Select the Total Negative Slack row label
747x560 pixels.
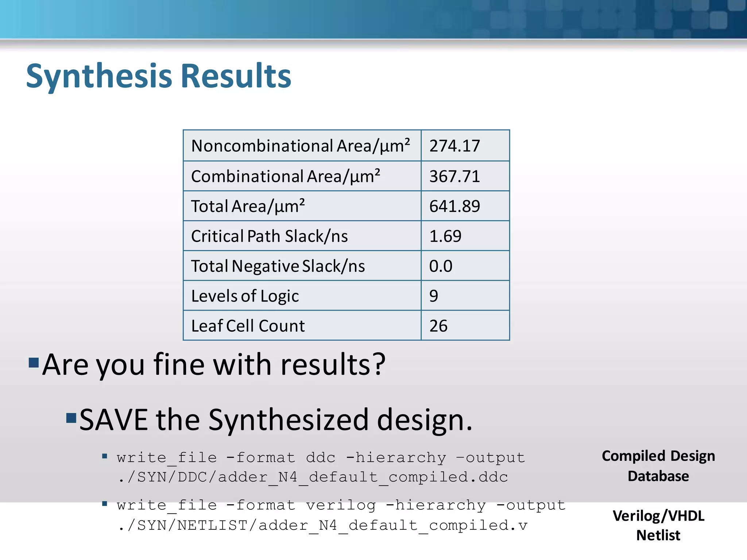pyautogui.click(x=278, y=266)
